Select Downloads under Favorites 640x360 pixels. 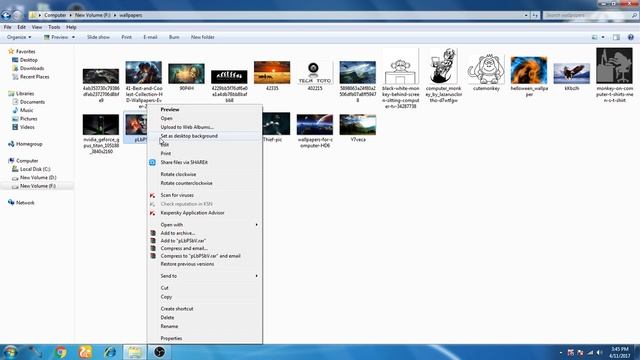tap(31, 69)
